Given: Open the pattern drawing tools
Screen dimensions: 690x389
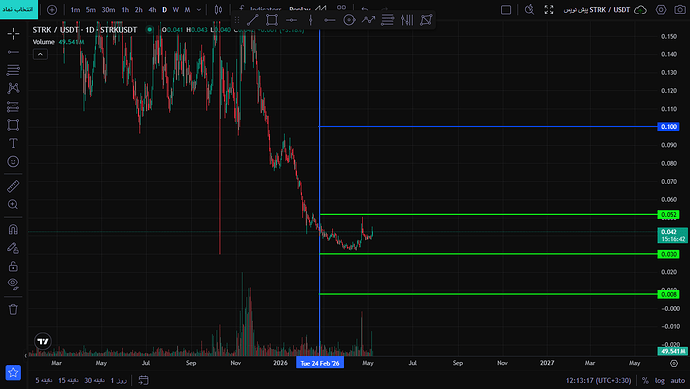Looking at the screenshot, I should [13, 88].
